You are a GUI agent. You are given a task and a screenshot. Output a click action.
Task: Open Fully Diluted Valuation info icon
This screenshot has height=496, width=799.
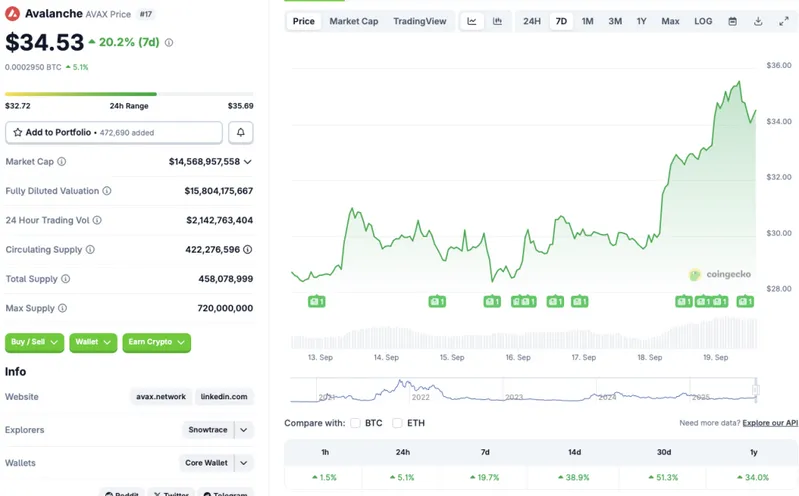pos(107,191)
